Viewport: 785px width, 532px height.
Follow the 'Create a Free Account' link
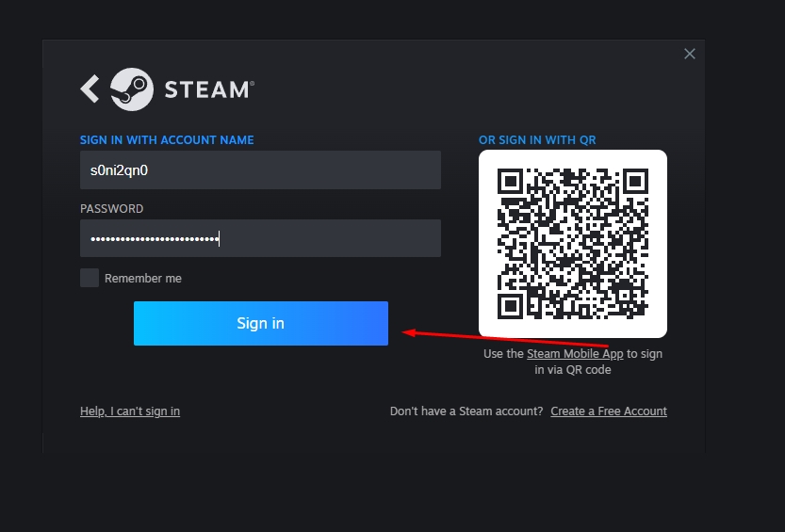click(x=609, y=411)
